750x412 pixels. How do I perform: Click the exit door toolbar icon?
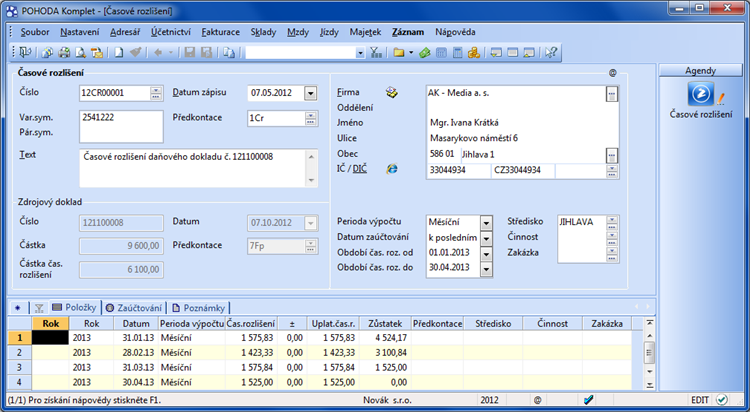point(25,53)
